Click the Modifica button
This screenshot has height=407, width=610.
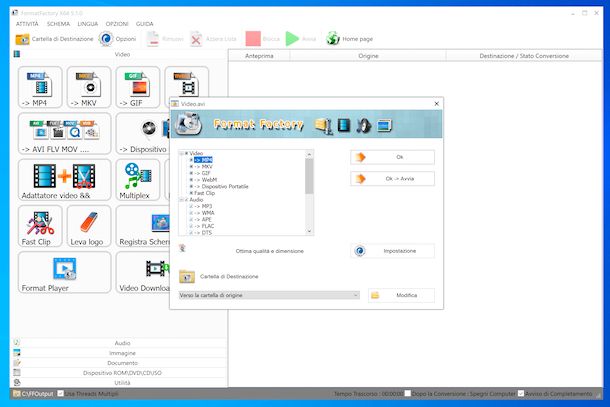tap(401, 295)
